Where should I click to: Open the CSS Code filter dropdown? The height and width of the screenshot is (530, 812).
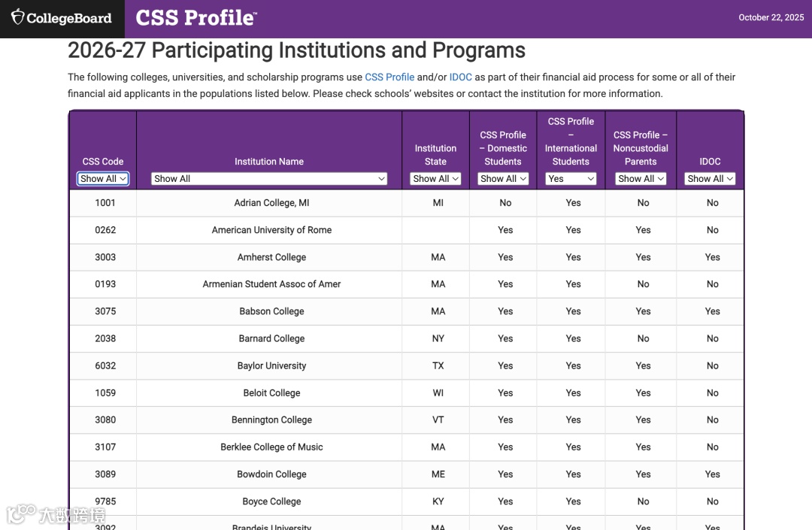103,179
